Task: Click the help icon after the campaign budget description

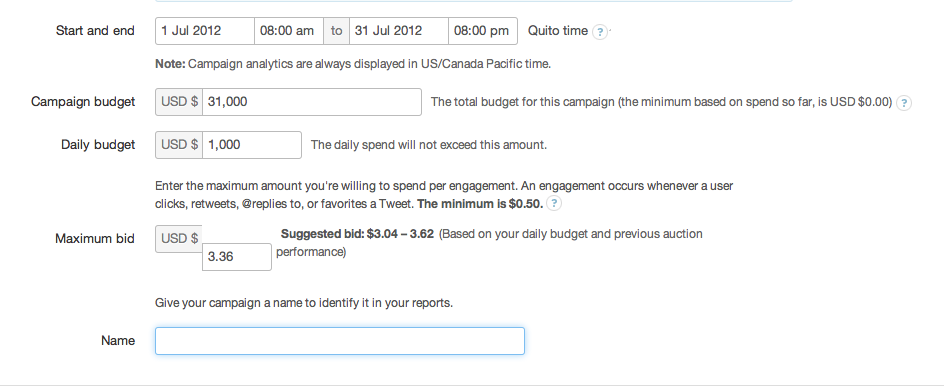Action: pyautogui.click(x=903, y=103)
